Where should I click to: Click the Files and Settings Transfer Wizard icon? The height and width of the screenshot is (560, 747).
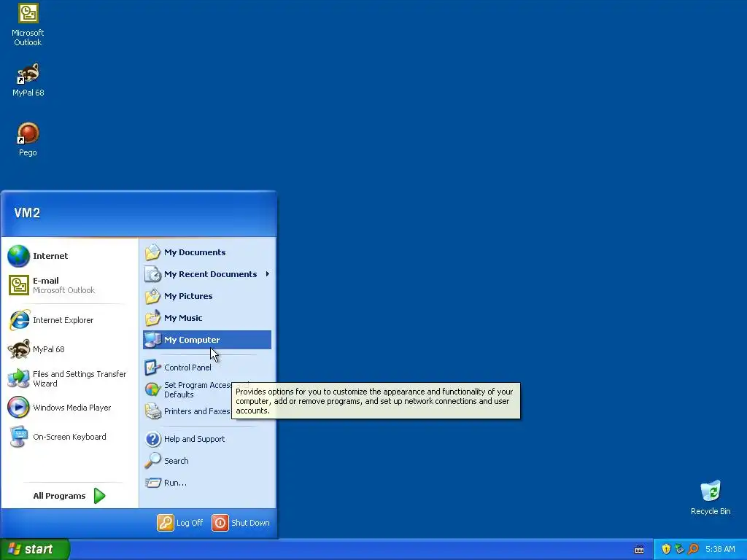tap(19, 378)
